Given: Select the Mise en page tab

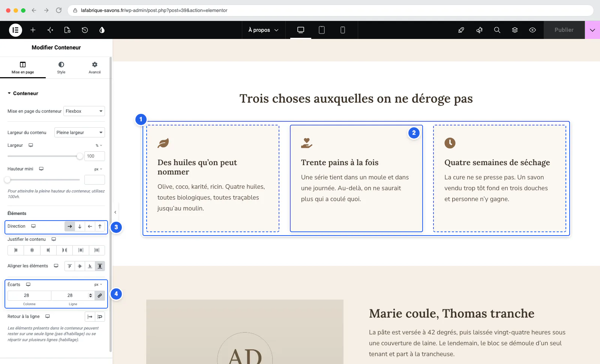Looking at the screenshot, I should [x=23, y=68].
